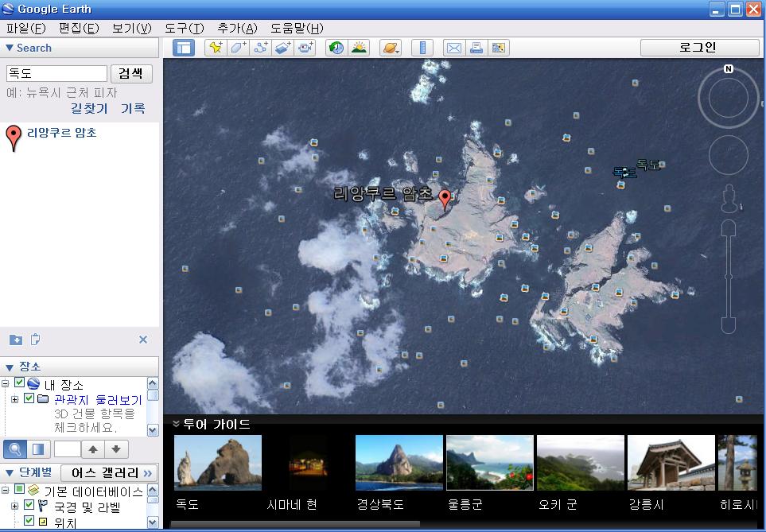The width and height of the screenshot is (766, 532).
Task: Click the Add Polygon toolbar icon
Action: click(238, 48)
